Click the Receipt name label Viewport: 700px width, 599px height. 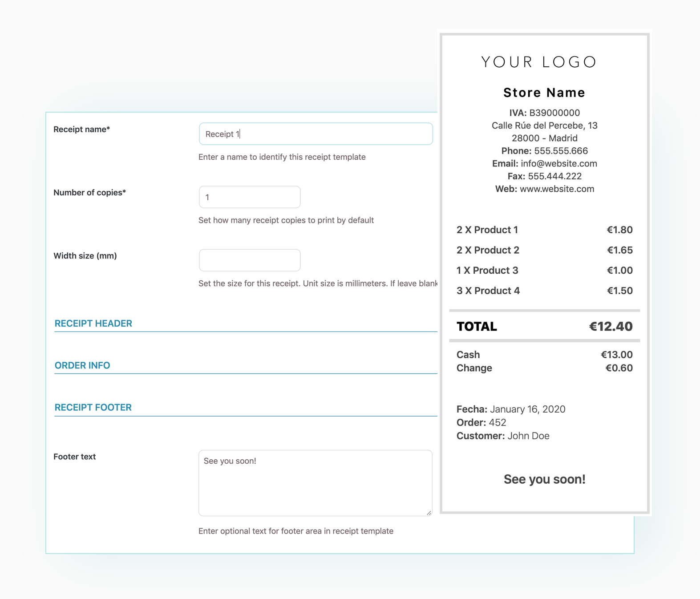click(82, 130)
